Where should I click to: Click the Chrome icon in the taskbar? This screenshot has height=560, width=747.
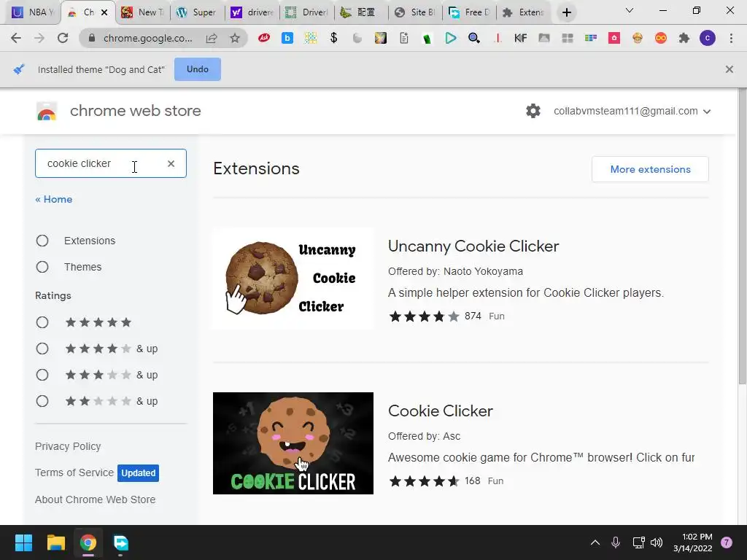point(88,542)
